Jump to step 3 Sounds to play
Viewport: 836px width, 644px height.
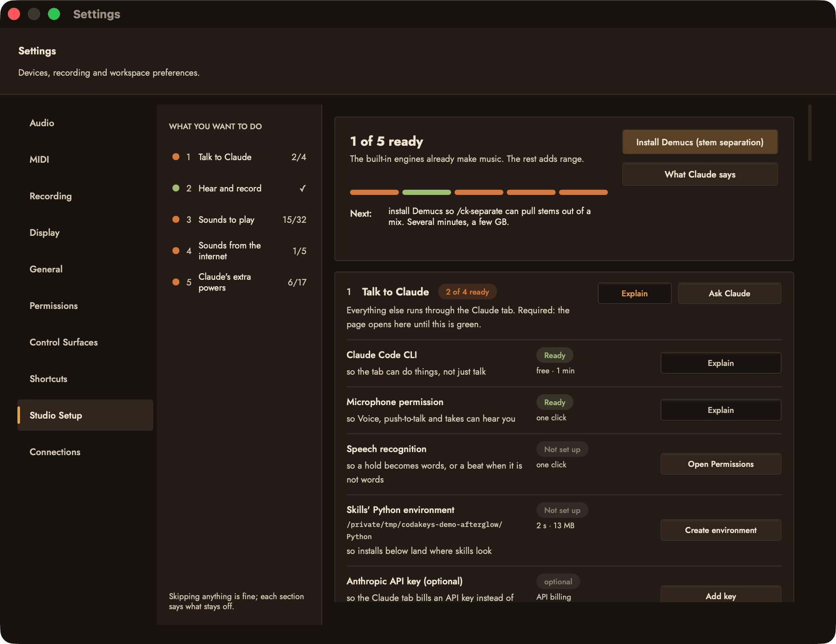[239, 219]
